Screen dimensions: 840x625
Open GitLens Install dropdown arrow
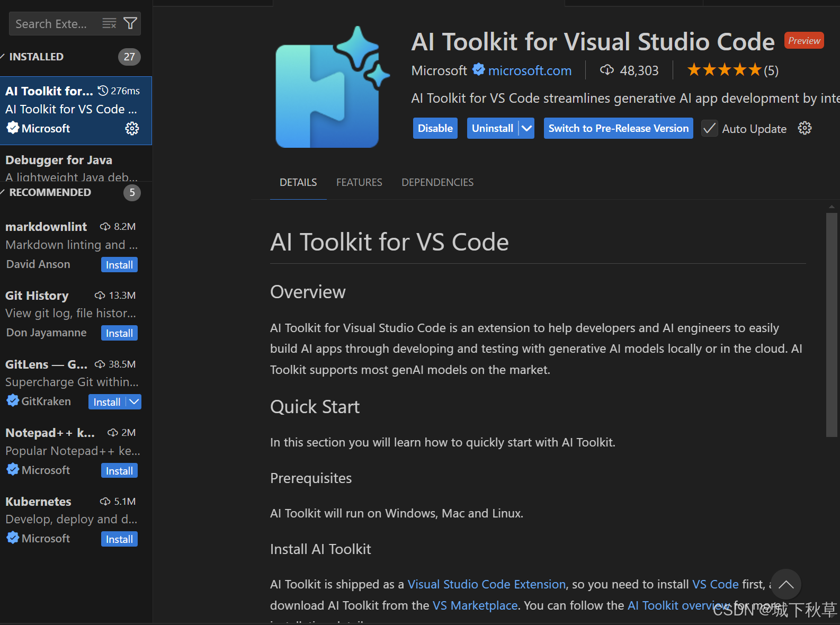tap(135, 401)
